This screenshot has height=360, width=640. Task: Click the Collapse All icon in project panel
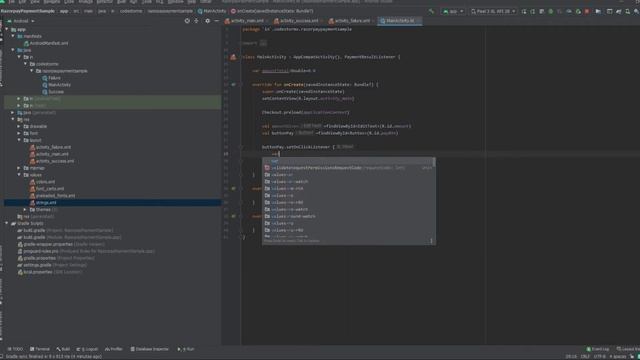tap(196, 21)
